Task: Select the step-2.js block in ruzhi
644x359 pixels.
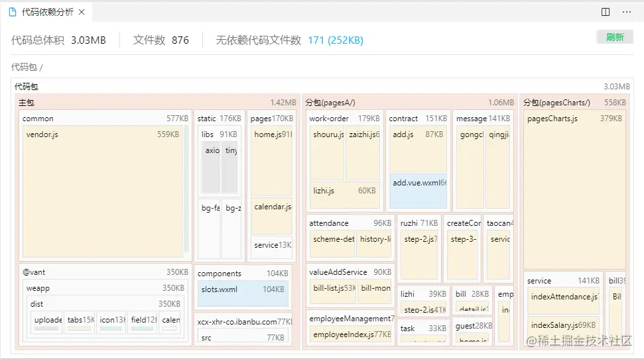Action: 419,254
